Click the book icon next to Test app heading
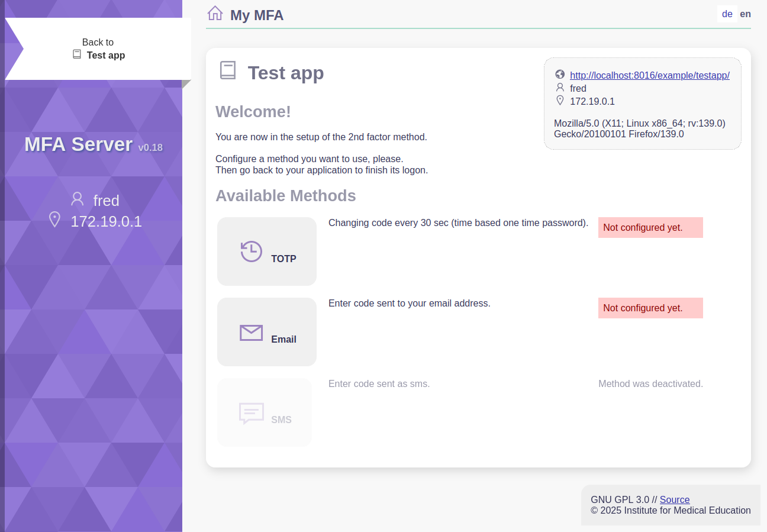The height and width of the screenshot is (532, 767). click(228, 70)
